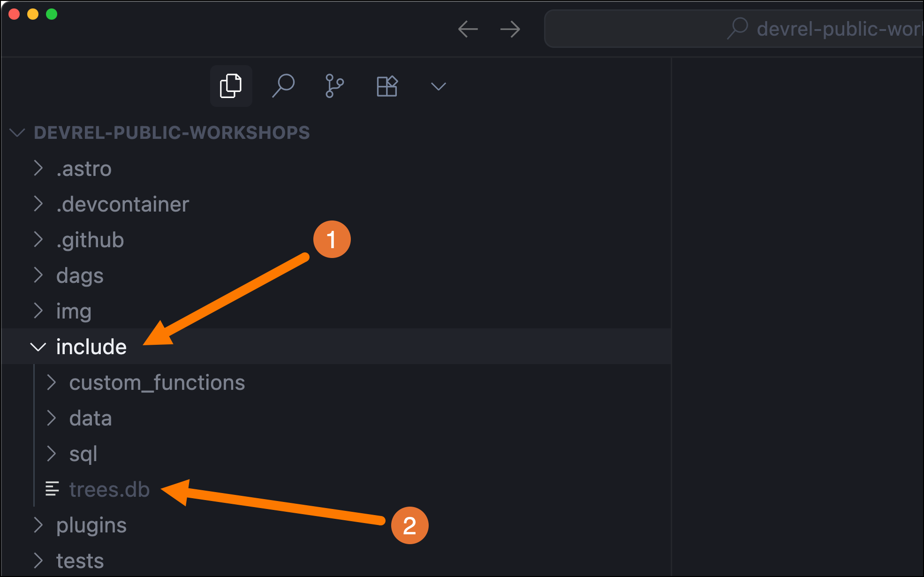Open the Search view
The height and width of the screenshot is (577, 924).
283,86
